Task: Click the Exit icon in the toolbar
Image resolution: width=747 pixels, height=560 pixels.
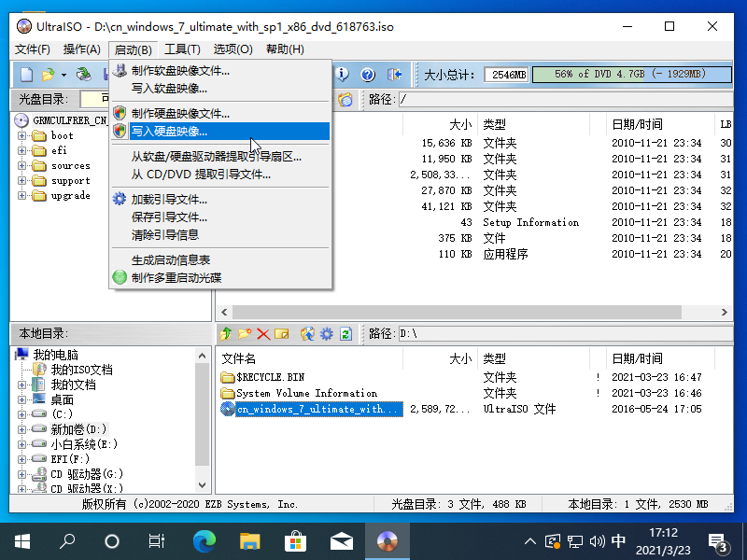Action: pyautogui.click(x=394, y=74)
